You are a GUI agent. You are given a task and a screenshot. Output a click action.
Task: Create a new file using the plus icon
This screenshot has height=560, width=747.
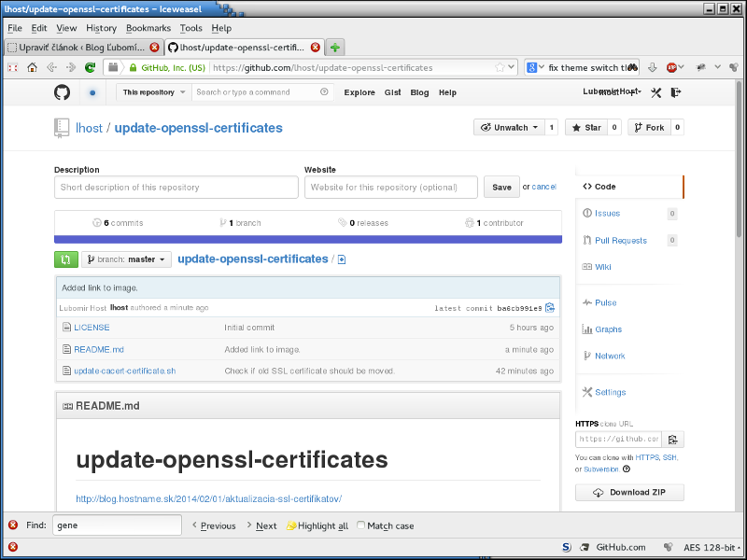coord(342,259)
